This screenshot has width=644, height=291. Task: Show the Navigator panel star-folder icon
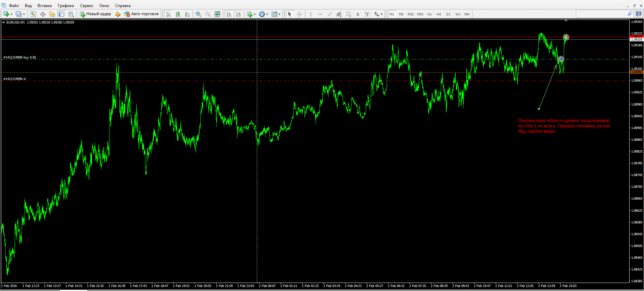point(52,14)
